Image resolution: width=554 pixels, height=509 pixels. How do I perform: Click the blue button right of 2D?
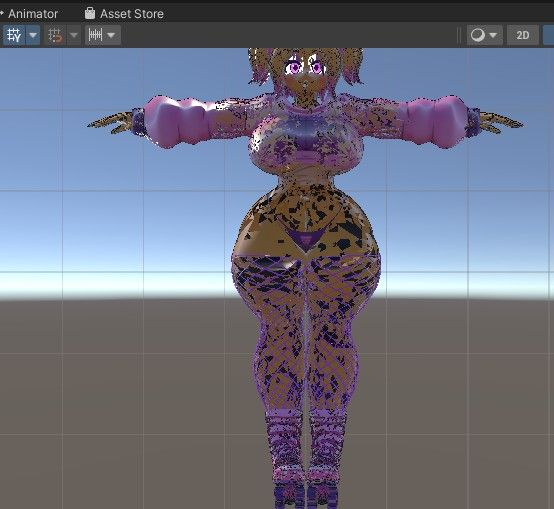(x=548, y=35)
